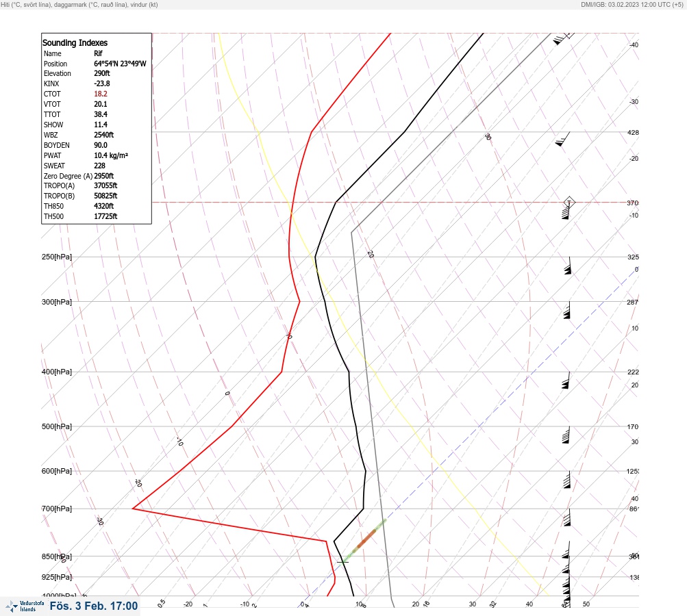Viewport: 687px width, 616px height.
Task: Click the Zero Degree (A) value 2950ft
Action: 104,176
